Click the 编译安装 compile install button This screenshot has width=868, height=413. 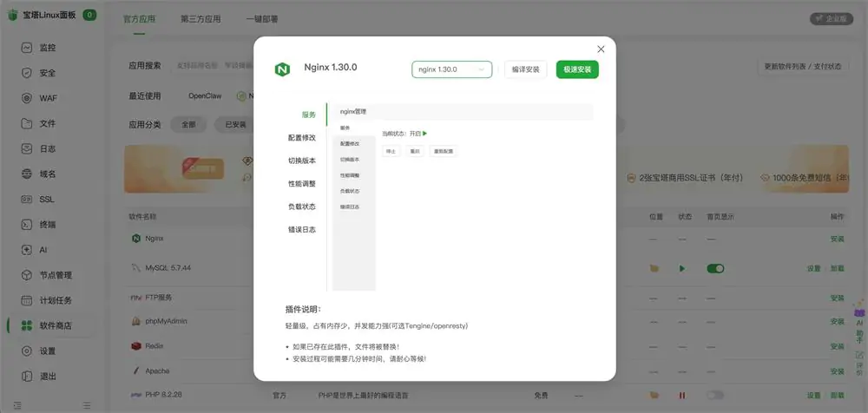click(525, 69)
